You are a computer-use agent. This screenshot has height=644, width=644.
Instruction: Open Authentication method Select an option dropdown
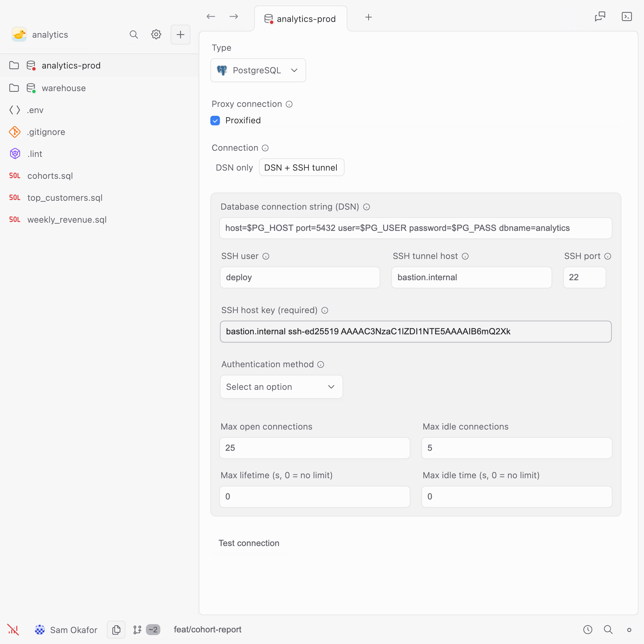click(282, 387)
